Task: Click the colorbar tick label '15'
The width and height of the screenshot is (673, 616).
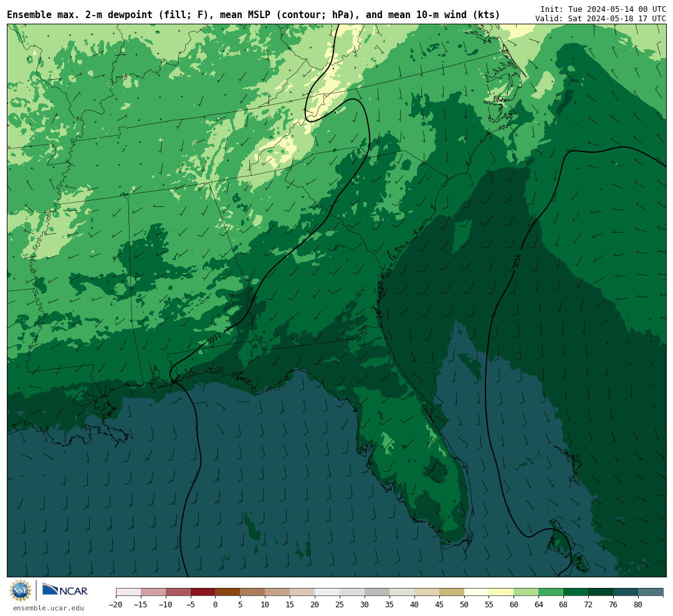Action: click(x=290, y=605)
